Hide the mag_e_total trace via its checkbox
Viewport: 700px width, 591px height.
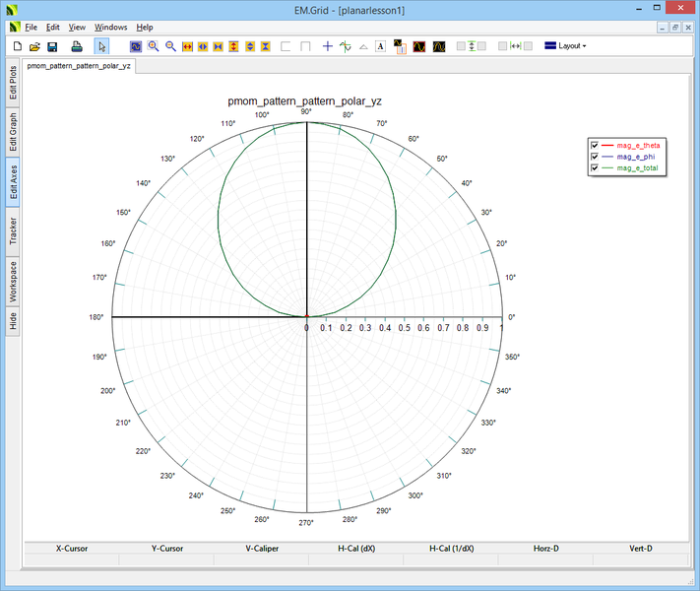click(595, 168)
